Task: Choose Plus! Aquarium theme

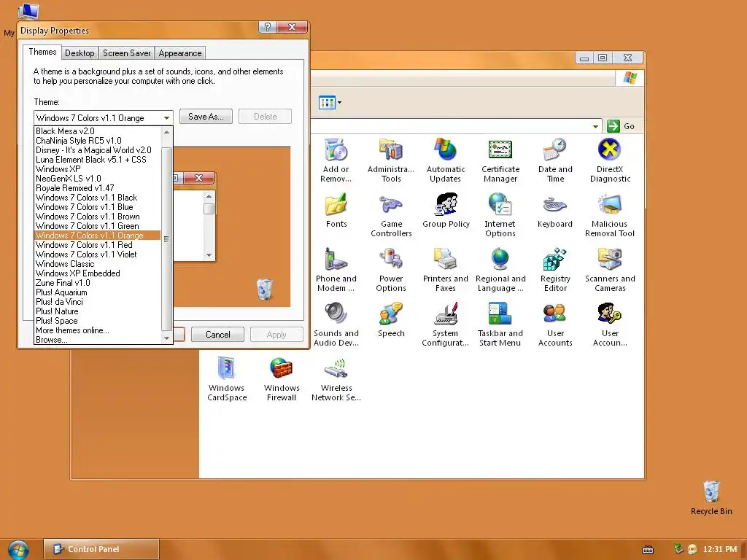Action: pyautogui.click(x=98, y=292)
